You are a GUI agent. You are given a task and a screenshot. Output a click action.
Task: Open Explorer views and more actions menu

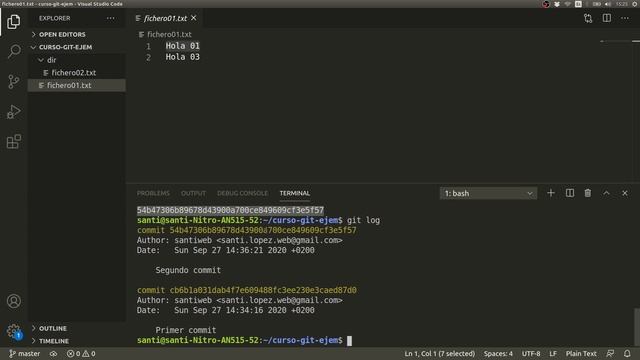[x=111, y=18]
